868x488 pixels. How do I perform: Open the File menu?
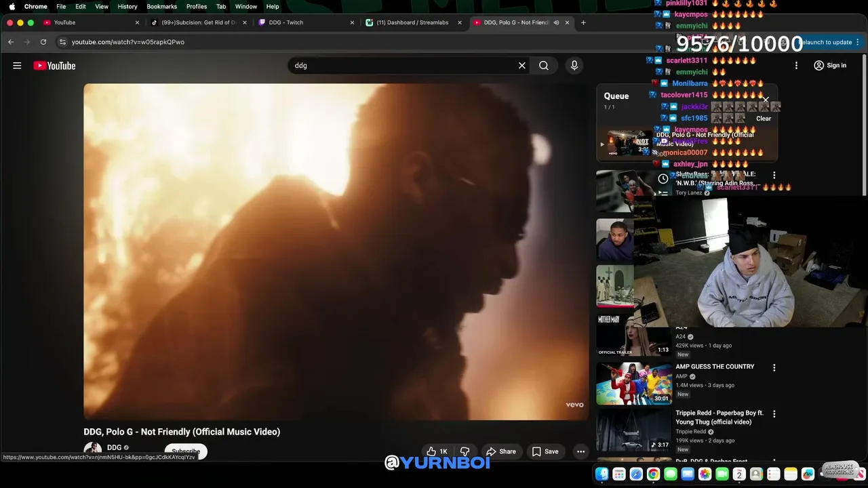coord(61,6)
